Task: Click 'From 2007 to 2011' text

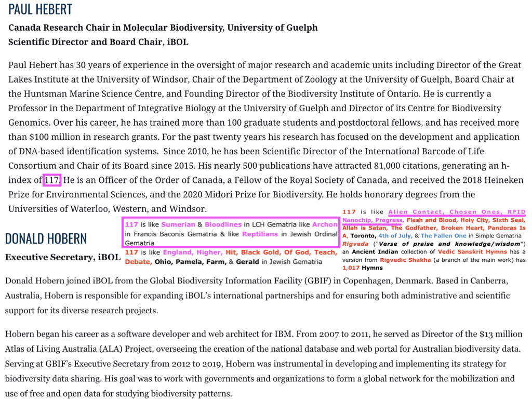Action: (x=333, y=334)
